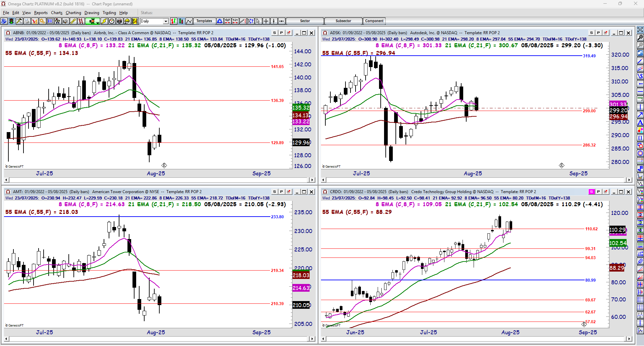Click the 233.80 price line label on AMT

(277, 217)
